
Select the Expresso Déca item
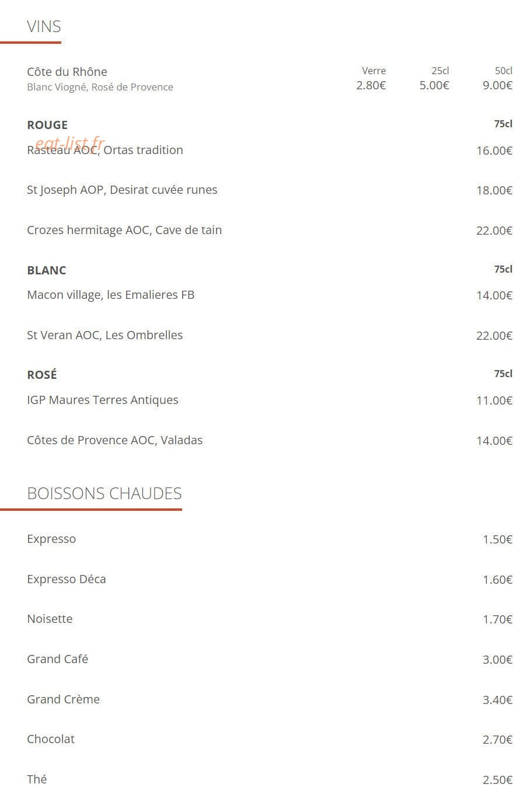click(67, 579)
